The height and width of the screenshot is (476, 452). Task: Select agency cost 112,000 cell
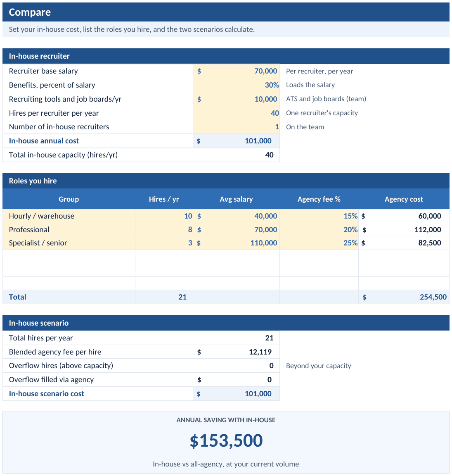click(404, 230)
